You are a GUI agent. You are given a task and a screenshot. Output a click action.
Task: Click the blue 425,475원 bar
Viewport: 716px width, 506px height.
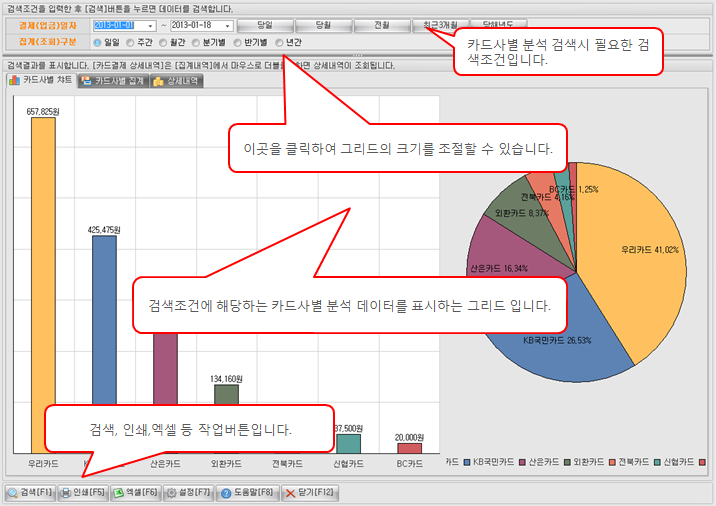(x=104, y=320)
